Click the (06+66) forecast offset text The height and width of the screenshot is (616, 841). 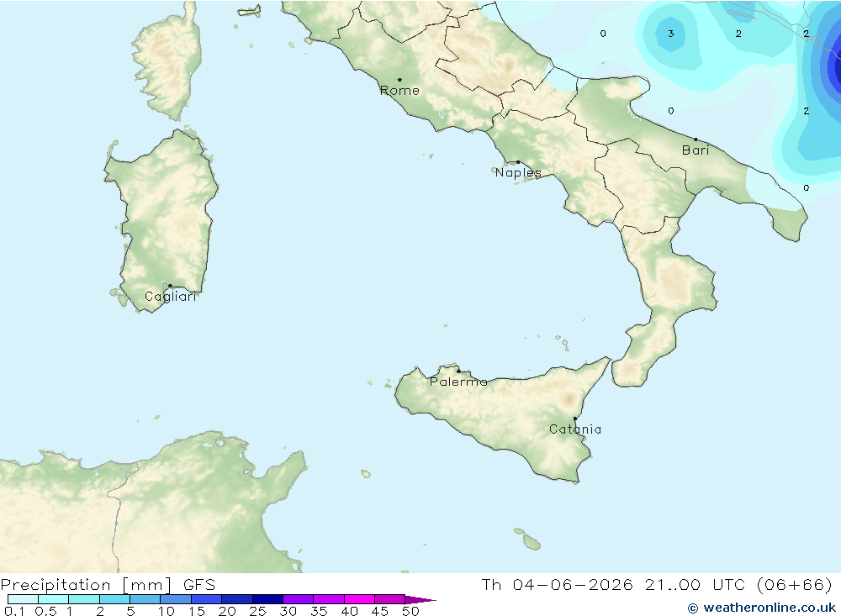click(x=795, y=585)
